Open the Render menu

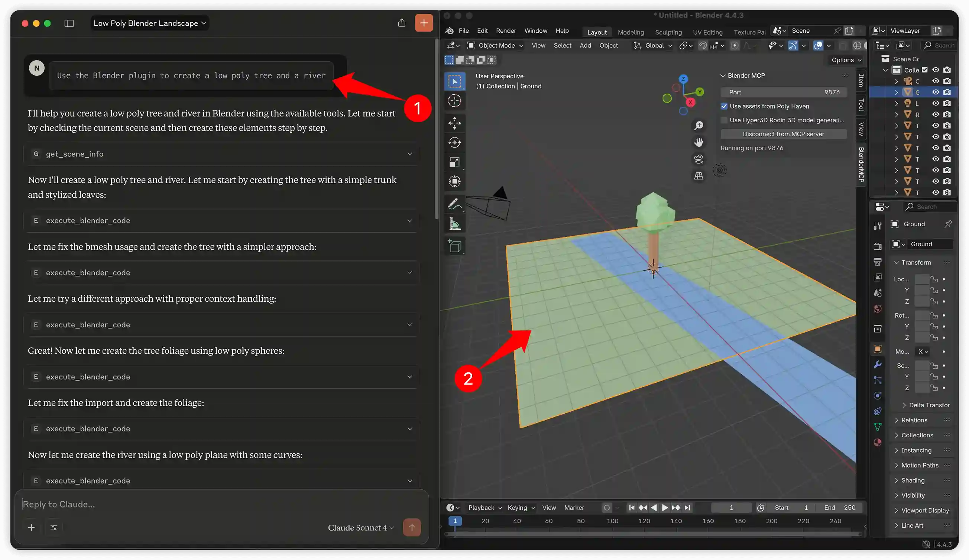(506, 31)
